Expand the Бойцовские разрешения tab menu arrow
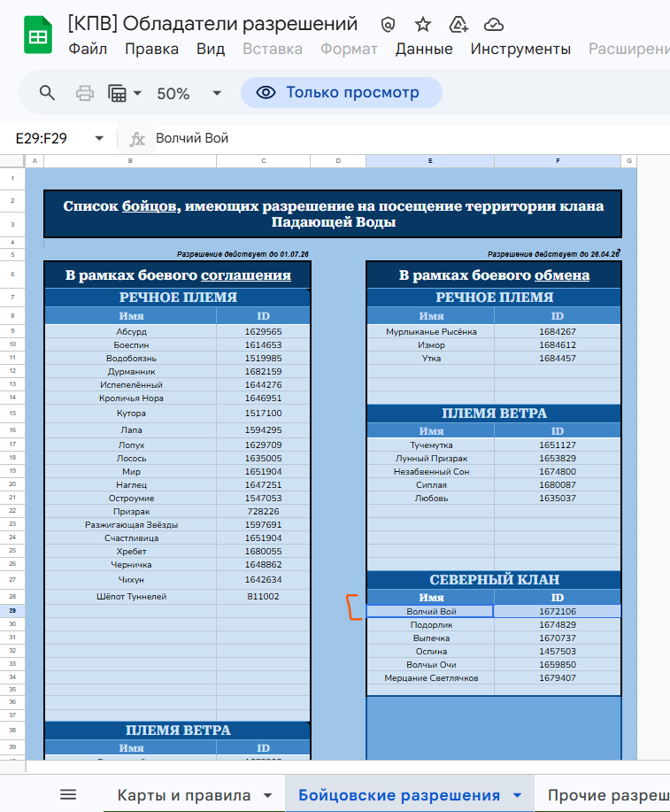The height and width of the screenshot is (812, 670). [517, 795]
